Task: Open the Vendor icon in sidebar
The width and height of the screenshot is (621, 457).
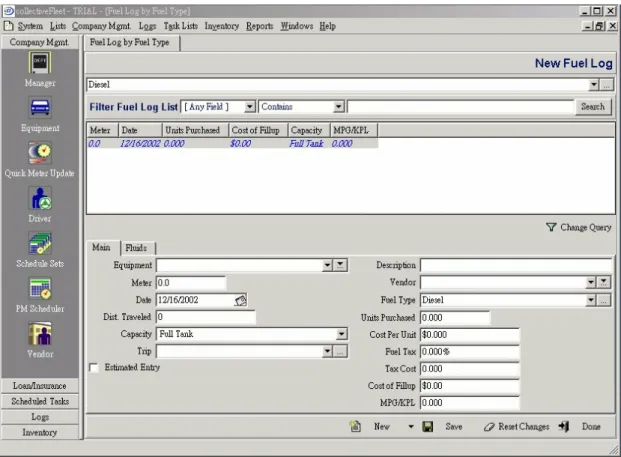Action: point(40,333)
